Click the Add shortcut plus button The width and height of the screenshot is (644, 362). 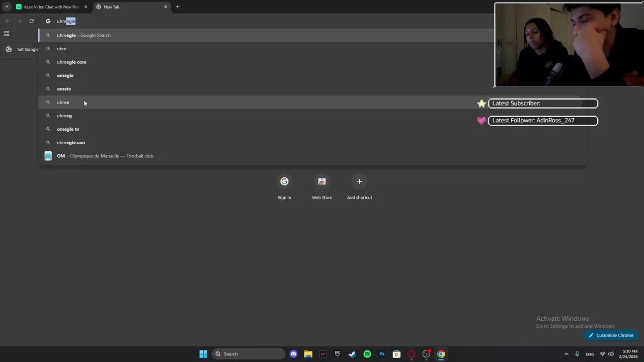359,182
